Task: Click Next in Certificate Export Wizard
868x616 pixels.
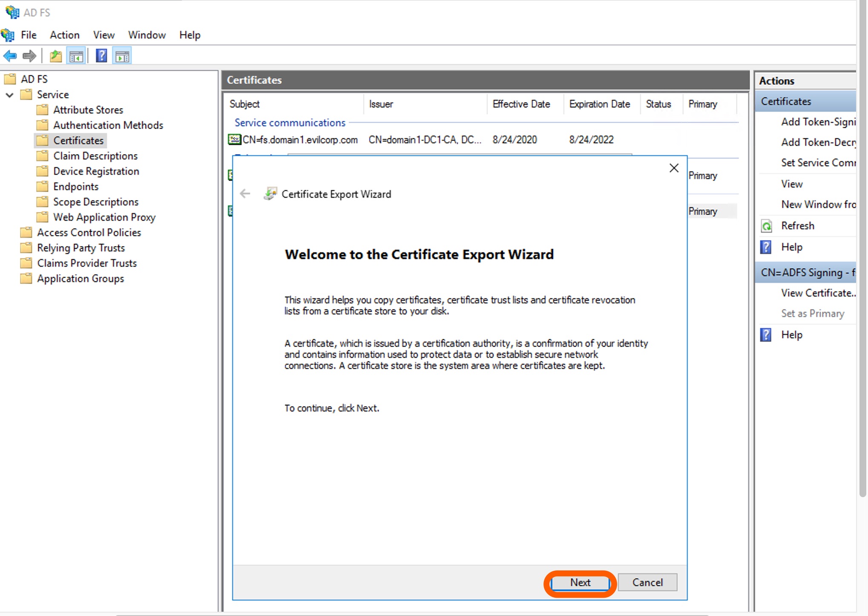Action: (580, 582)
